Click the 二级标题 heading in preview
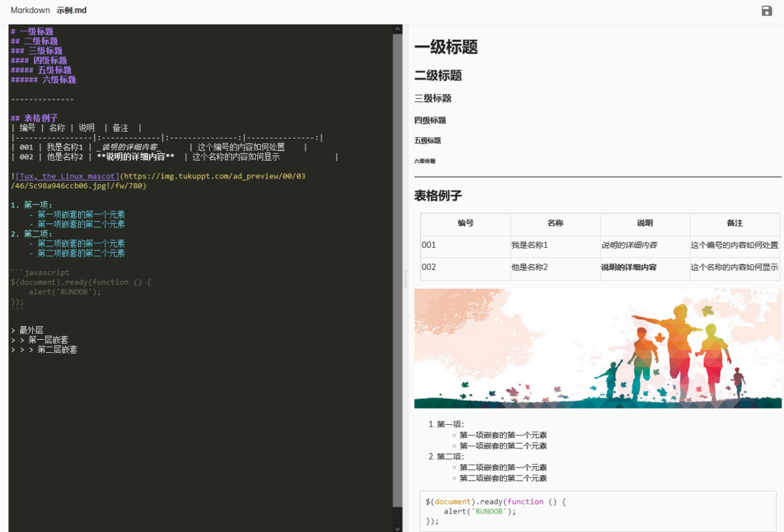This screenshot has width=784, height=532. tap(438, 76)
